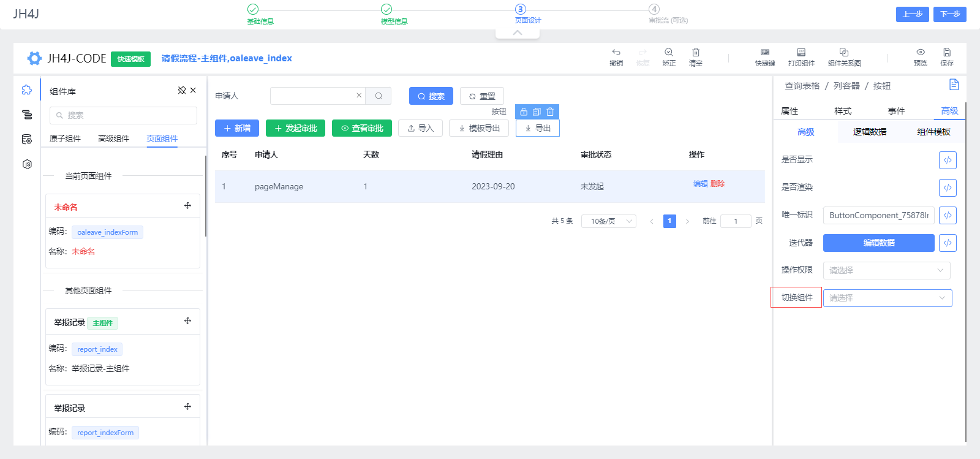Click the 保存 save icon
Viewport: 980px width, 459px height.
coord(947,53)
